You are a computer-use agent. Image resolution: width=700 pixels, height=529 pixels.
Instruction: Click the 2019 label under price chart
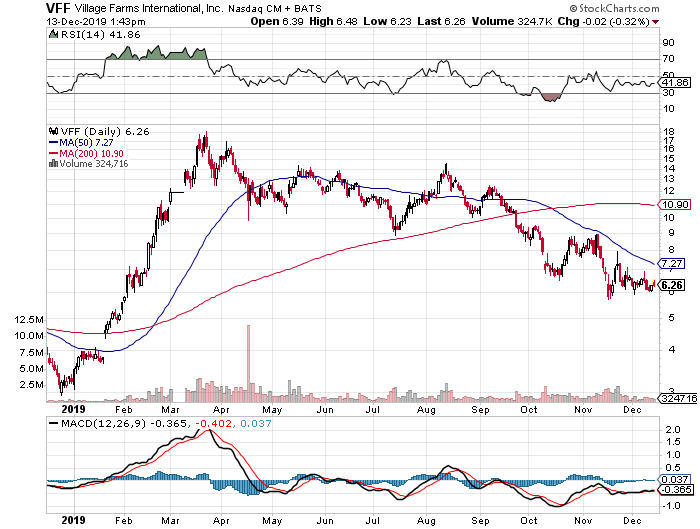click(73, 409)
